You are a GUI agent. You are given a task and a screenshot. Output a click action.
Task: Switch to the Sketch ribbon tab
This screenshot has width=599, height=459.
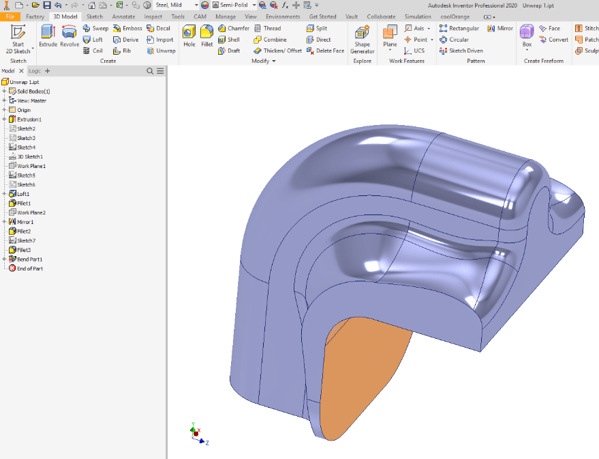(x=95, y=16)
